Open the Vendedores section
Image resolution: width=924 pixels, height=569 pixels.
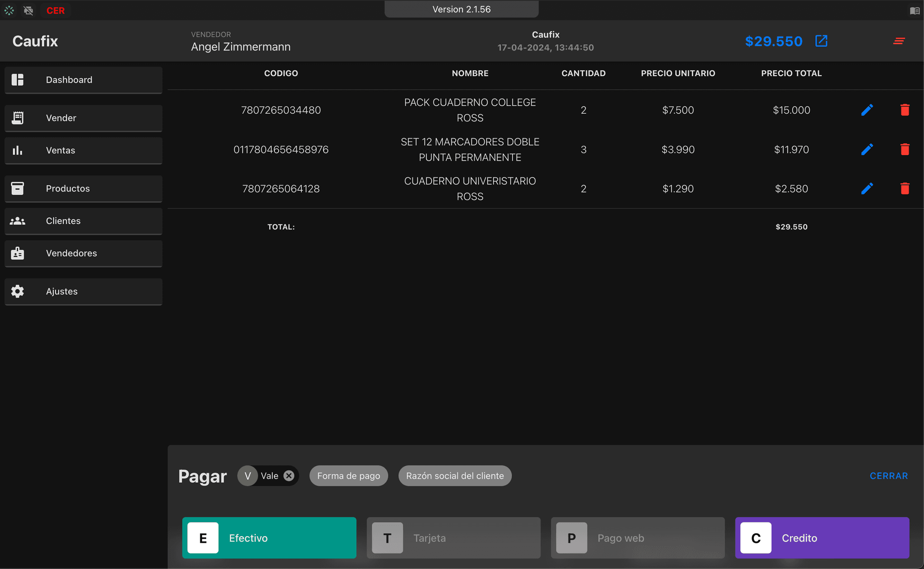pos(83,253)
